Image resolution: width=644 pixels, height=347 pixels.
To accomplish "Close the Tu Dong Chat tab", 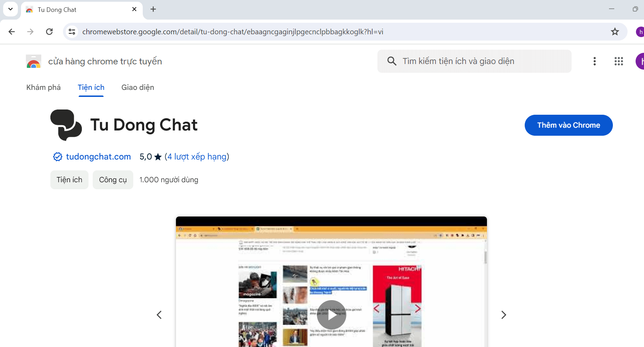I will (x=134, y=9).
